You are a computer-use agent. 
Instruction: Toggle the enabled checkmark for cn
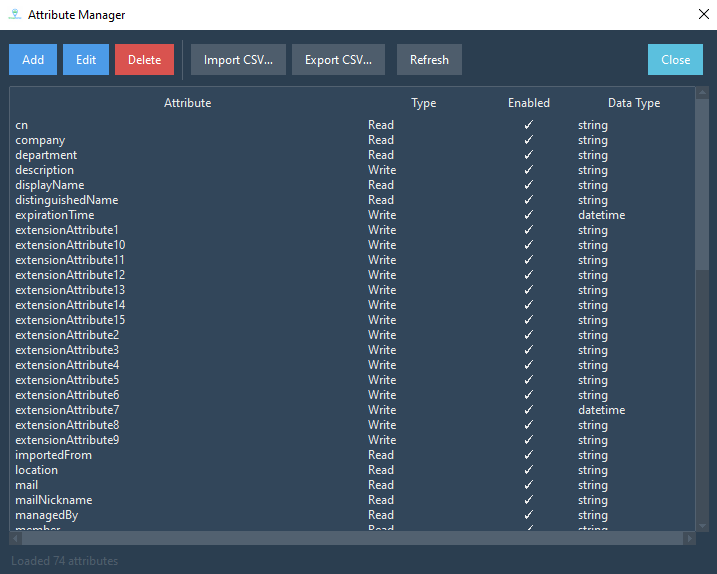528,125
